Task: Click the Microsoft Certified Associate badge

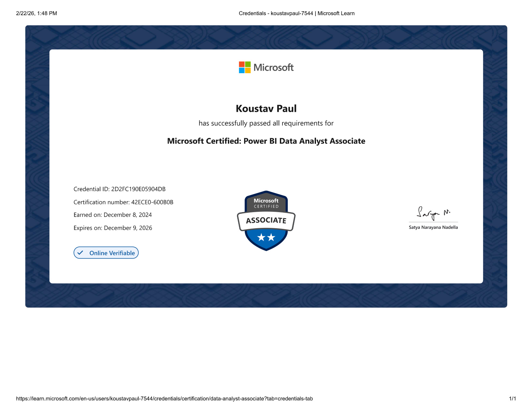Action: (x=266, y=220)
